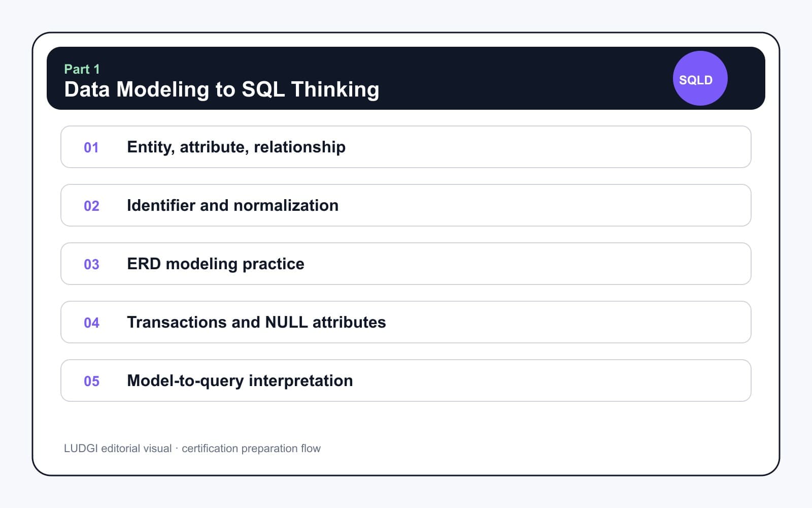The image size is (812, 508).
Task: Select the 01 number label
Action: pos(91,147)
